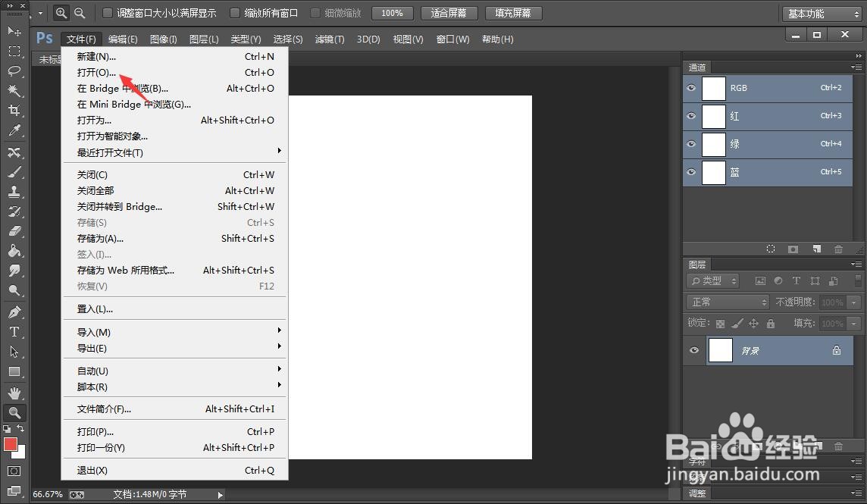
Task: Select the Horizontal Type tool
Action: tap(14, 332)
